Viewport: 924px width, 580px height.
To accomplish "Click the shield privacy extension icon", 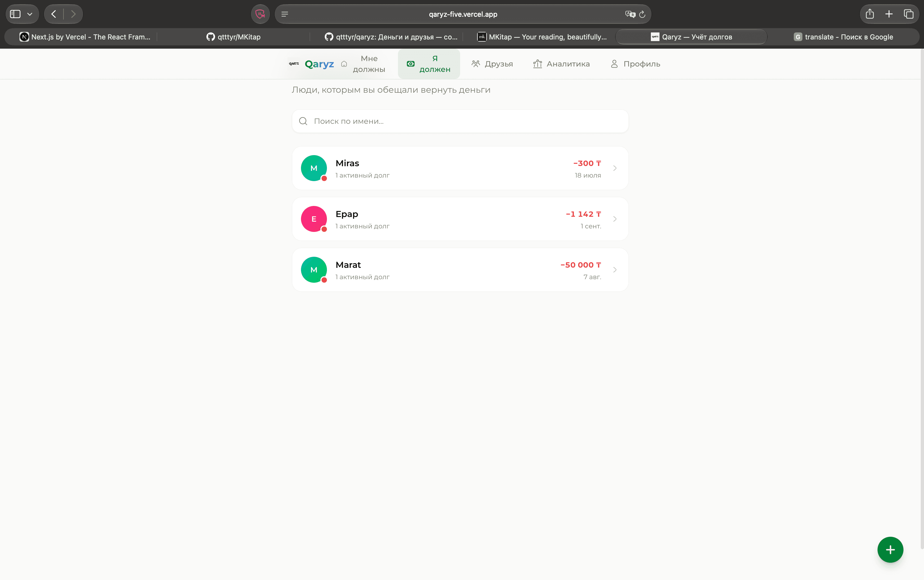I will point(260,14).
